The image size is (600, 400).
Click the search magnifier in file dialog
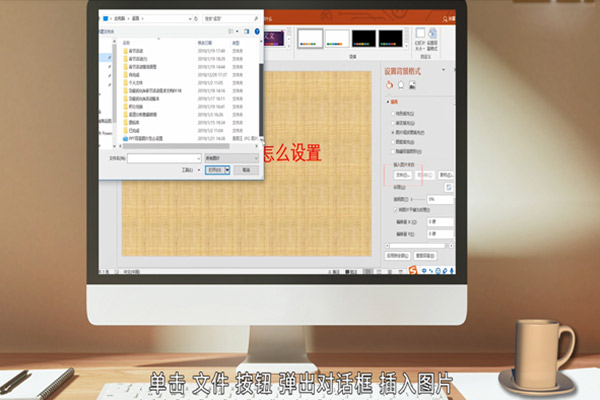click(256, 18)
